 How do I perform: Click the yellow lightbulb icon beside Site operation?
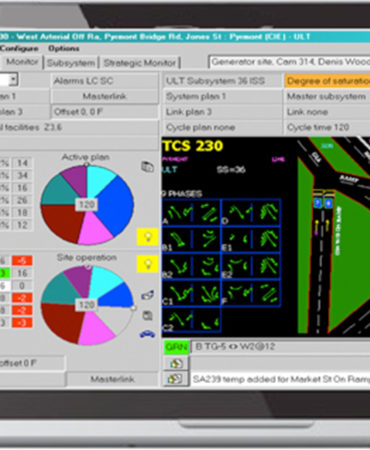147,264
